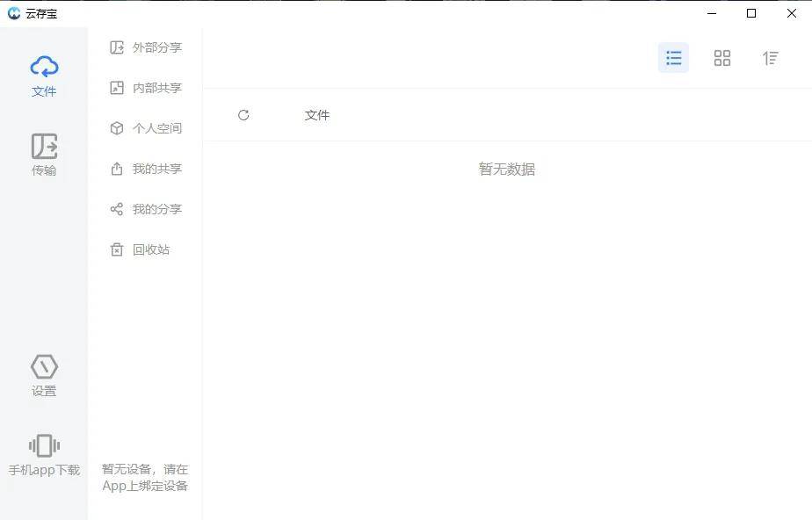Open the sort order options
This screenshot has width=812, height=520.
click(770, 58)
